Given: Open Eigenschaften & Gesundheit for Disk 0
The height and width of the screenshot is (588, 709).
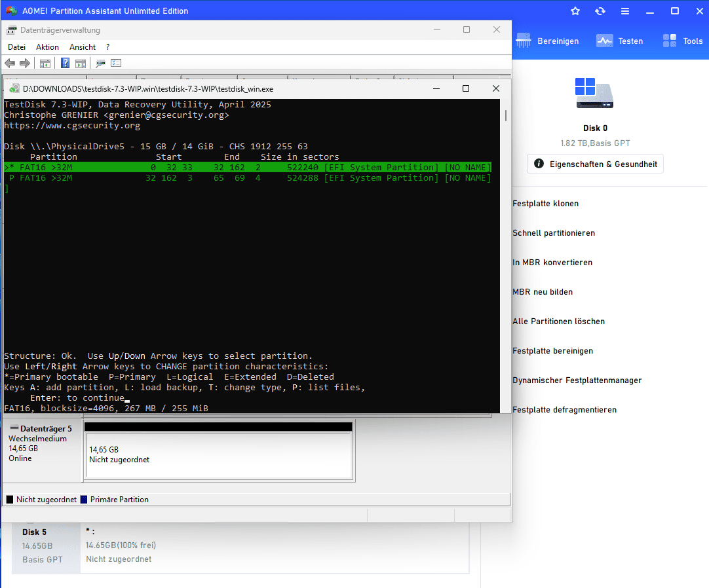Looking at the screenshot, I should click(595, 164).
